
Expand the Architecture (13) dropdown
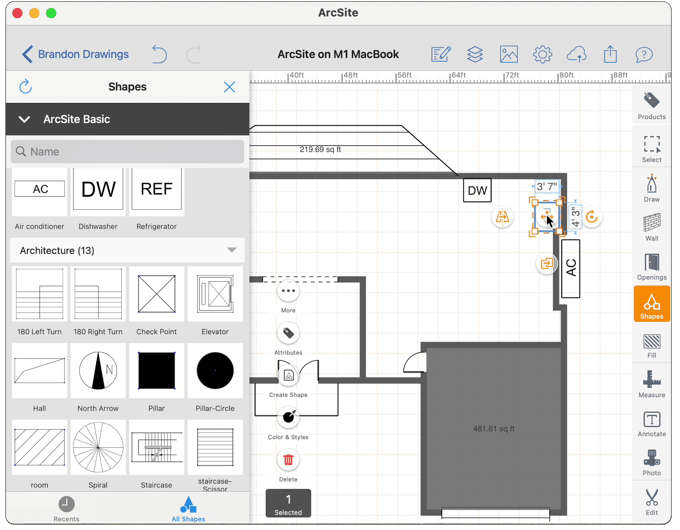pos(231,250)
